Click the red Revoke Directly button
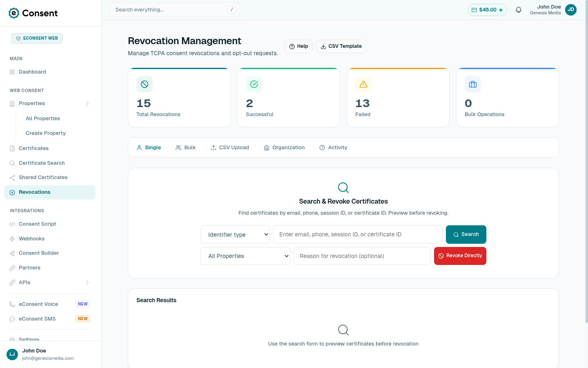 click(x=460, y=256)
